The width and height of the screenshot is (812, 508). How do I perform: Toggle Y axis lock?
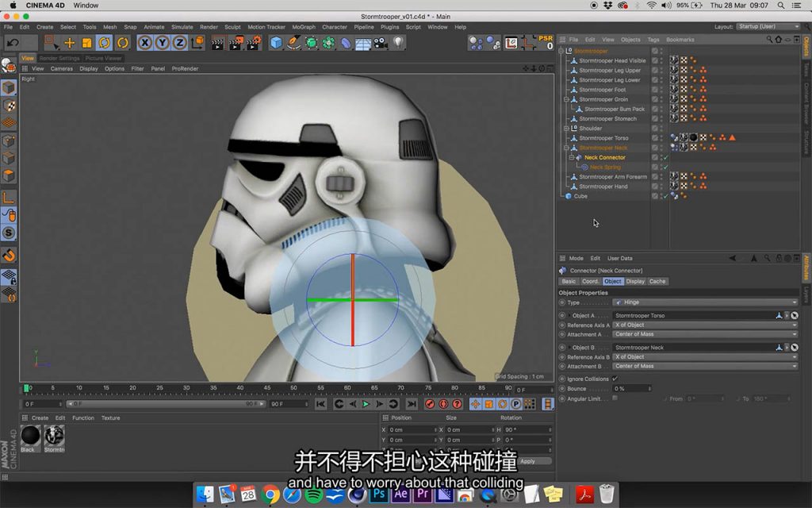163,43
